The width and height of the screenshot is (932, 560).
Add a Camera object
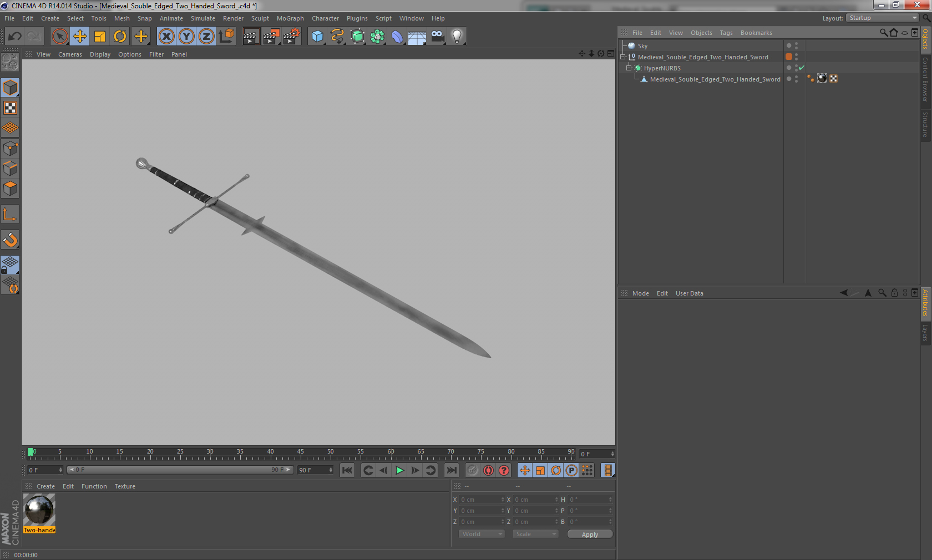coord(437,37)
